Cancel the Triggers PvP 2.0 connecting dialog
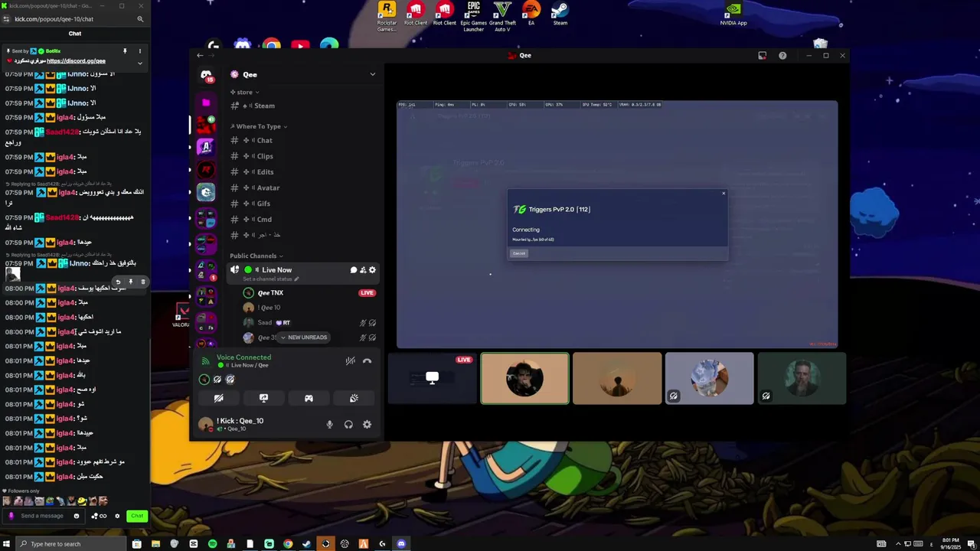This screenshot has width=980, height=551. pyautogui.click(x=519, y=253)
